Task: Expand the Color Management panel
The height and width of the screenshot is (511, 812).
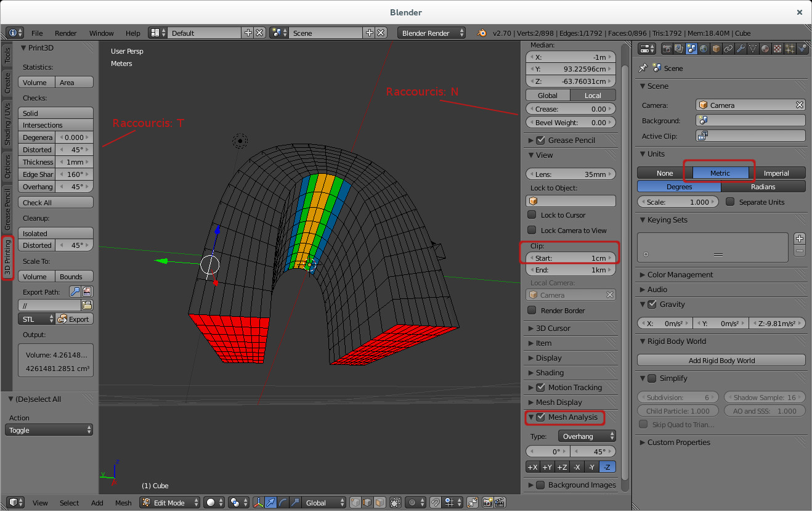Action: 680,275
